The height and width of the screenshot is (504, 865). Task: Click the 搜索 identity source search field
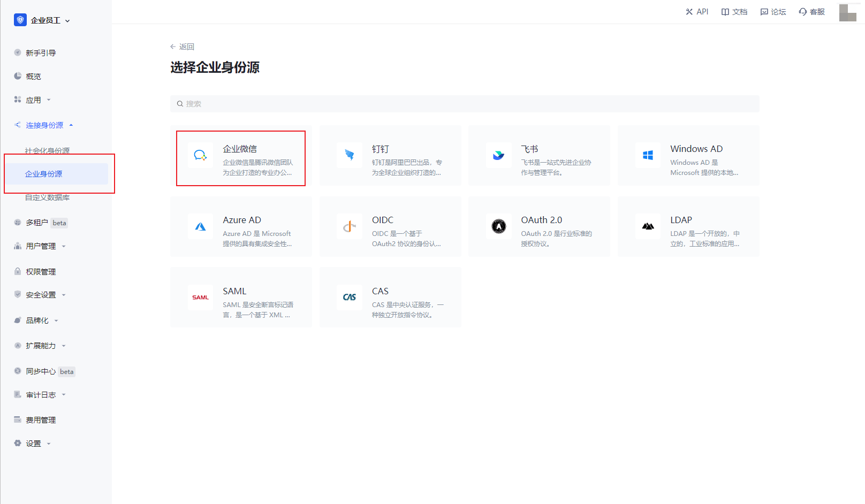[x=465, y=104]
